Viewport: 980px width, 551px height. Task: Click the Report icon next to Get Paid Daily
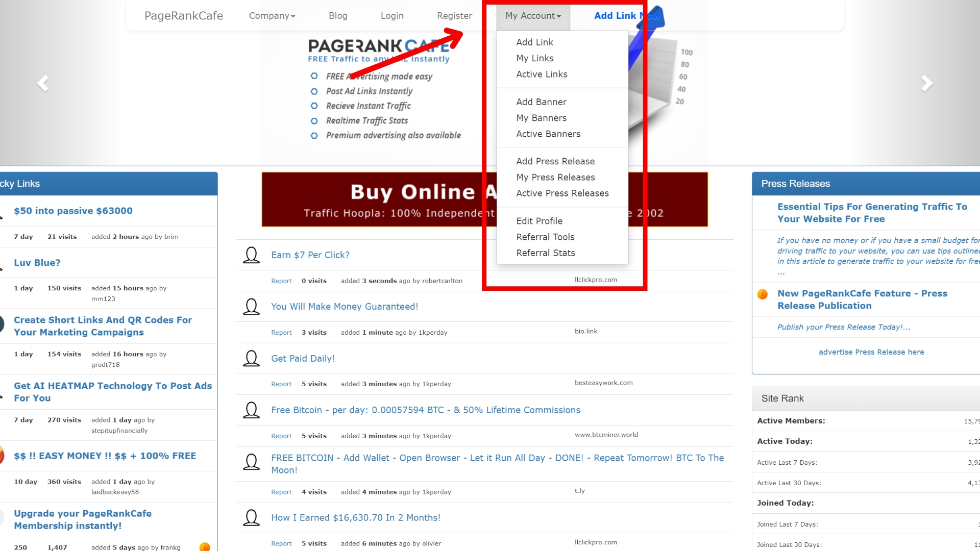click(x=281, y=384)
